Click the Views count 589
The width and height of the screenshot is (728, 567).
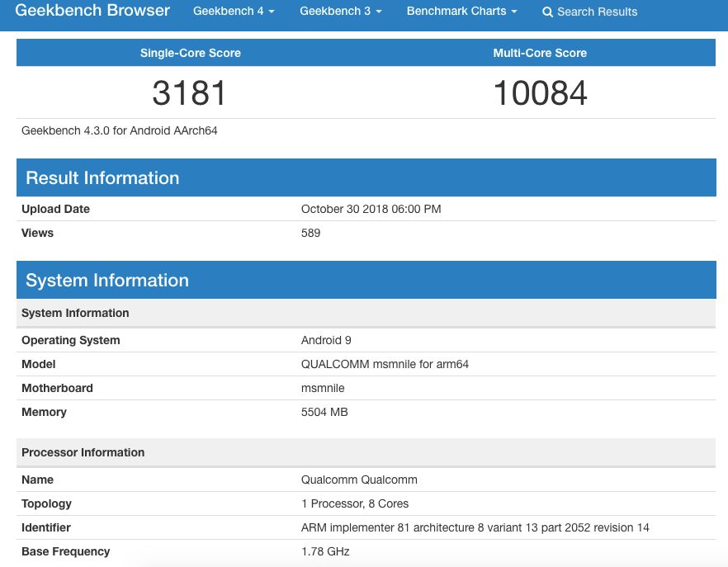(x=310, y=233)
